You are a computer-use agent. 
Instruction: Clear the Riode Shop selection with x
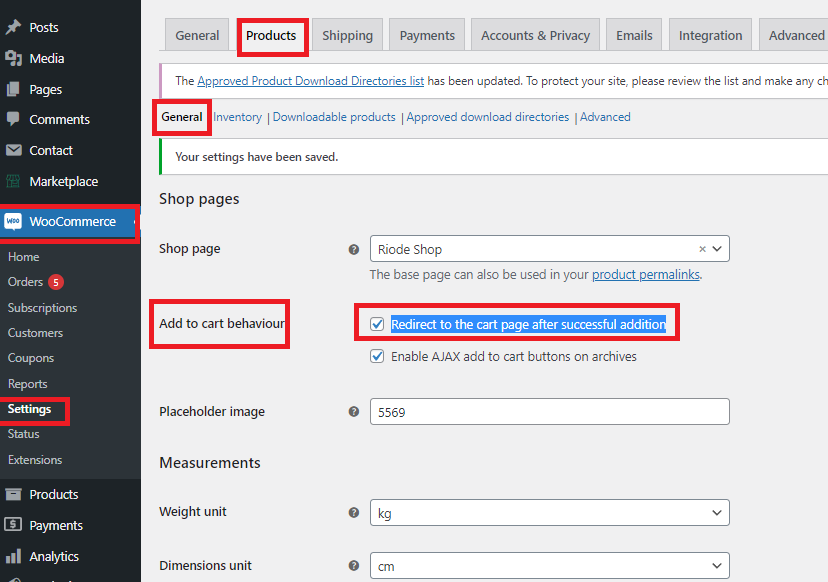coord(702,249)
